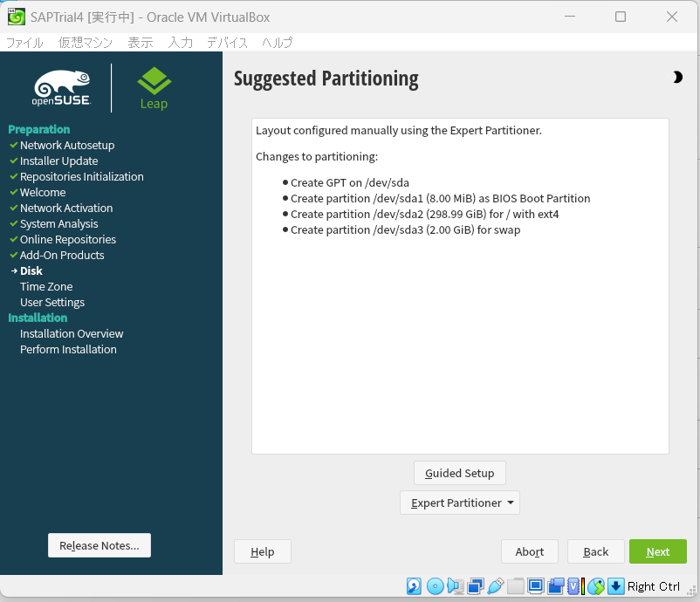Click the recording status icon
This screenshot has width=700, height=602.
coord(556,586)
